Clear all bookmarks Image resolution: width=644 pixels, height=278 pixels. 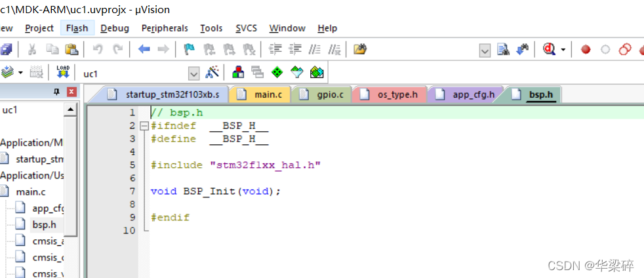(249, 50)
